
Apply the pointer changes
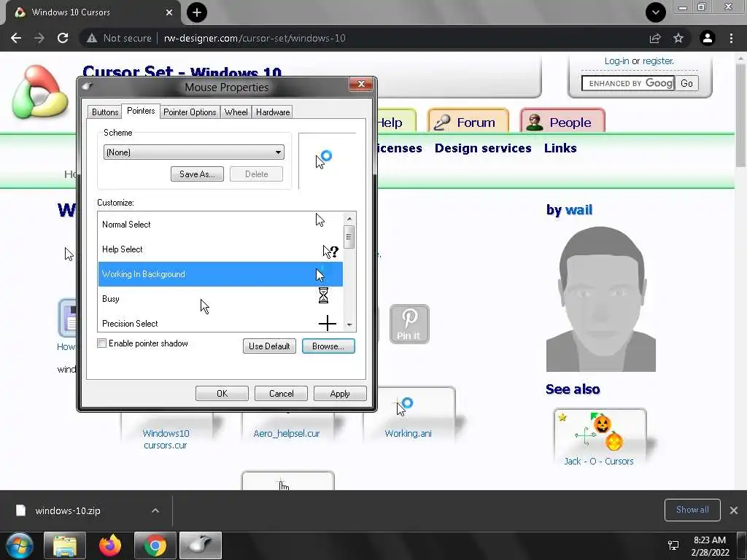340,393
